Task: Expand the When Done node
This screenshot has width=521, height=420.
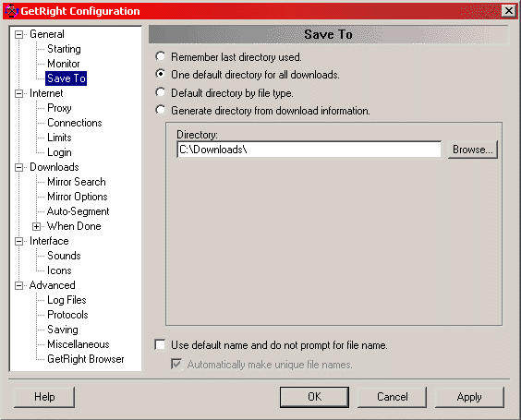Action: point(37,227)
